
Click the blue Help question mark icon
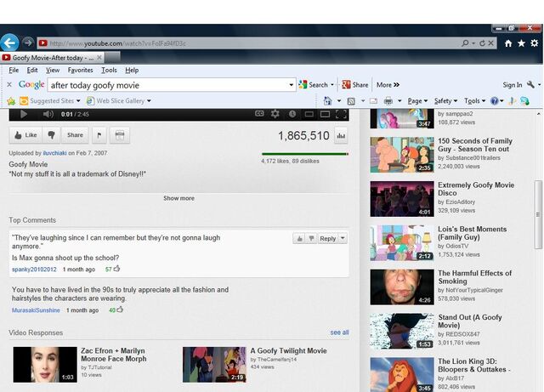pos(495,101)
